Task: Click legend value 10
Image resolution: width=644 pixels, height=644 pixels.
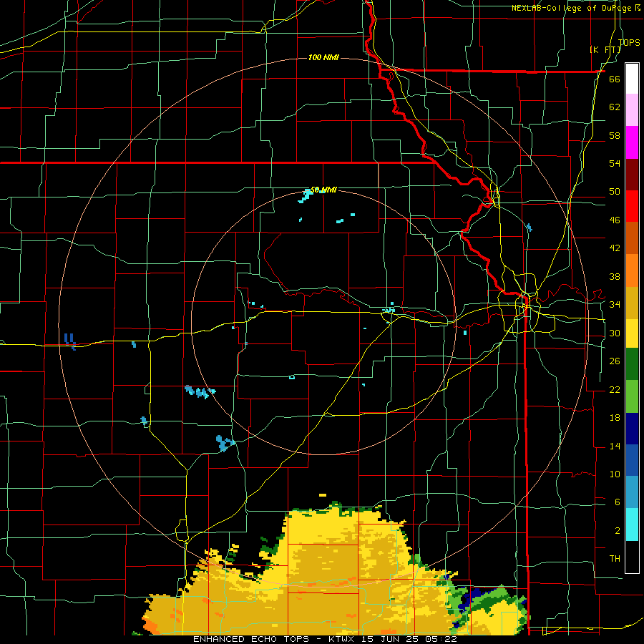Action: (x=615, y=474)
